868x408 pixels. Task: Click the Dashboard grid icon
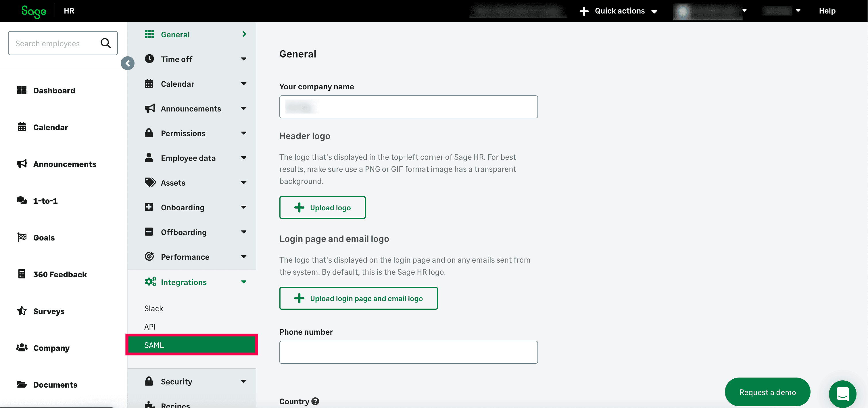point(22,90)
